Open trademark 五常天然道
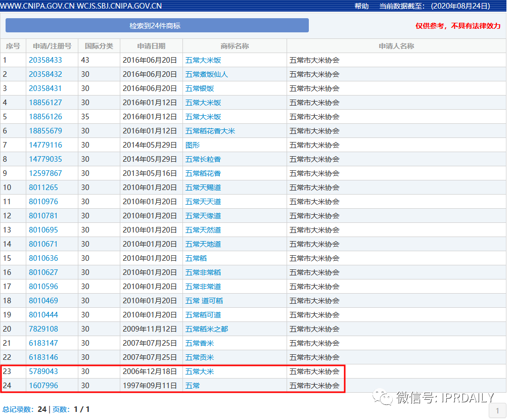510x420 pixels. (x=203, y=230)
